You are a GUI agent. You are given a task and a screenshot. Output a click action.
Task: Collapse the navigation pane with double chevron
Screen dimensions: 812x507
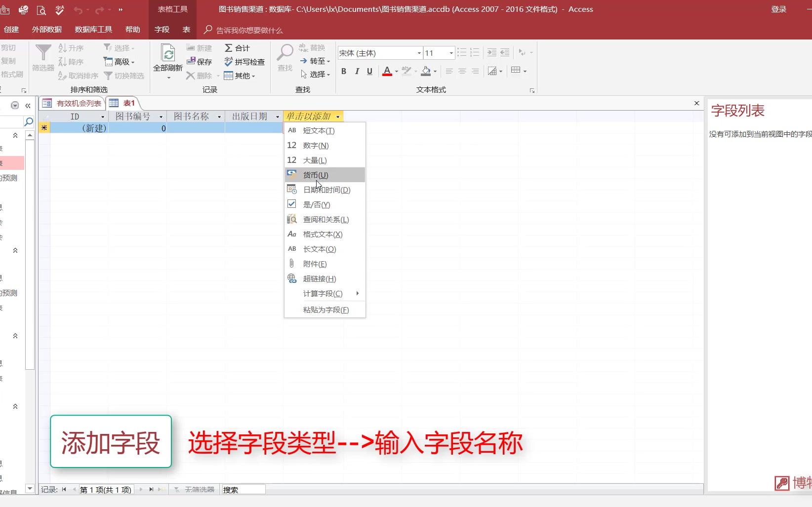(x=28, y=106)
